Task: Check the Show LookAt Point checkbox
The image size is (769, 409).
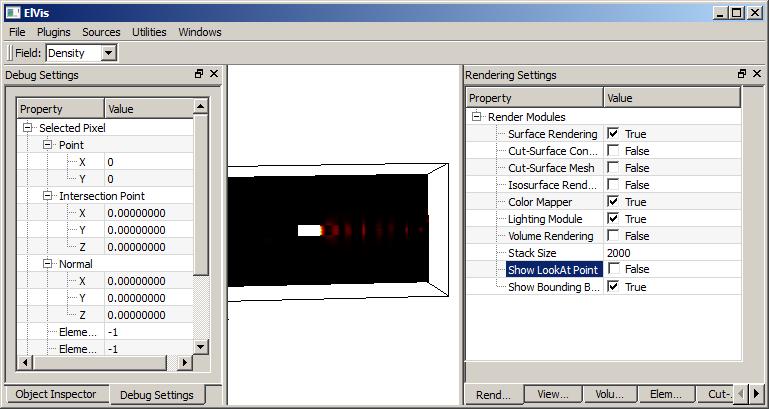Action: 613,269
